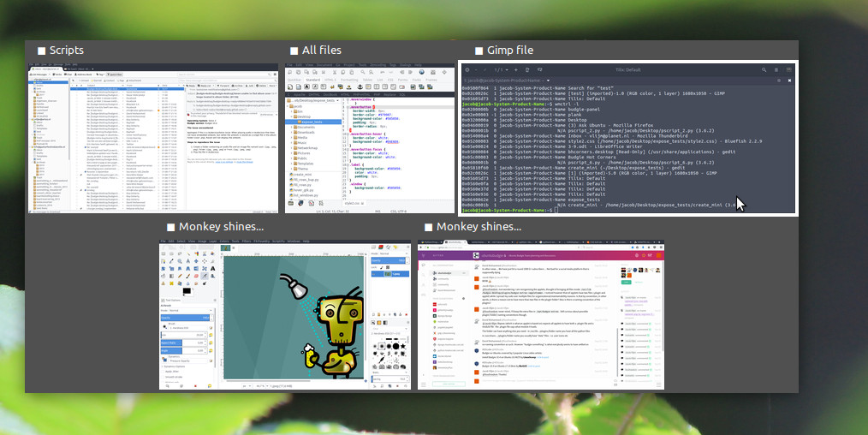Click the white square icon beside Scripts
The image size is (868, 435).
point(42,51)
